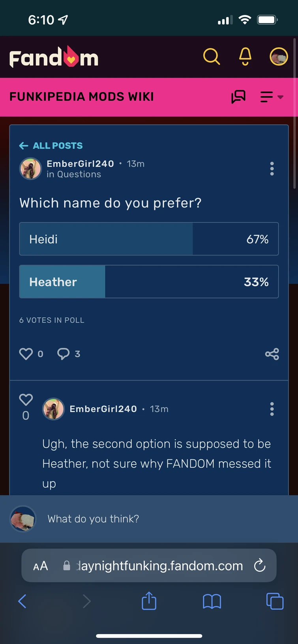Open Safari bookmarks
Viewport: 298px width, 644px height.
[x=212, y=601]
